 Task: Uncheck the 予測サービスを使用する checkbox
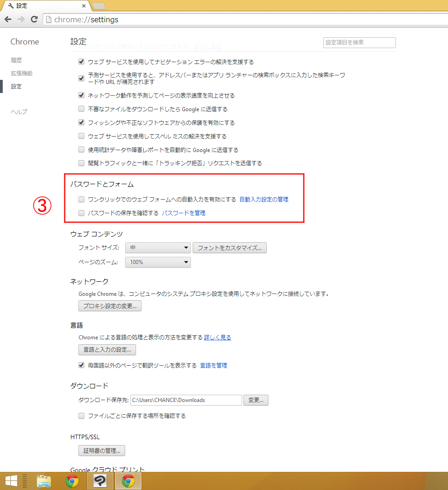[x=81, y=78]
